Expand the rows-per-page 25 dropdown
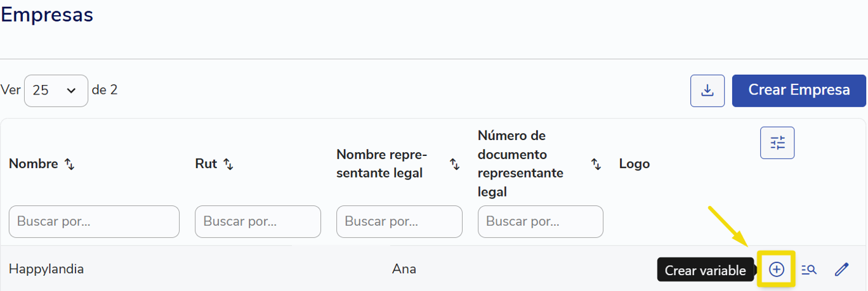 pos(56,91)
